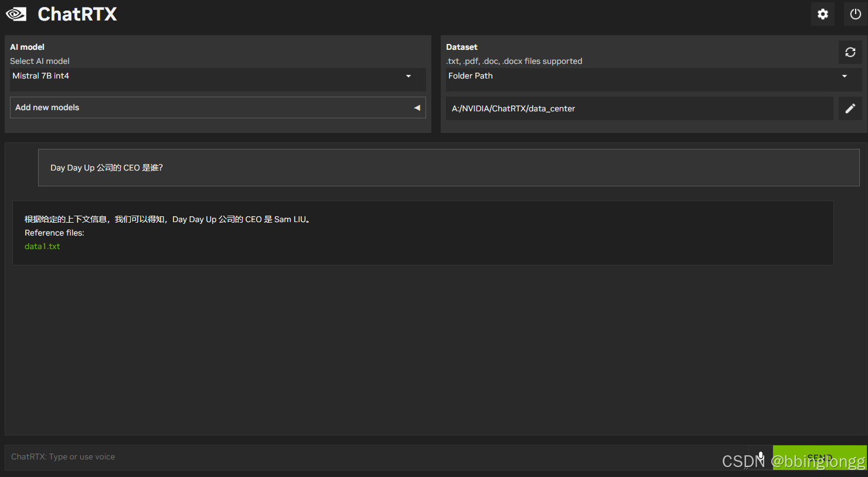Focus the ChatRTX message input box
868x477 pixels.
pyautogui.click(x=376, y=457)
